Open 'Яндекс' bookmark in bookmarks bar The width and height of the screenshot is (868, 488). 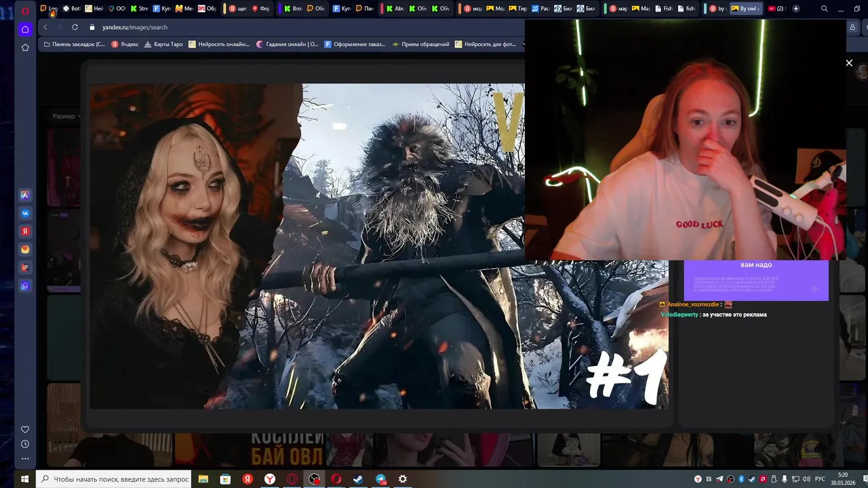point(125,44)
